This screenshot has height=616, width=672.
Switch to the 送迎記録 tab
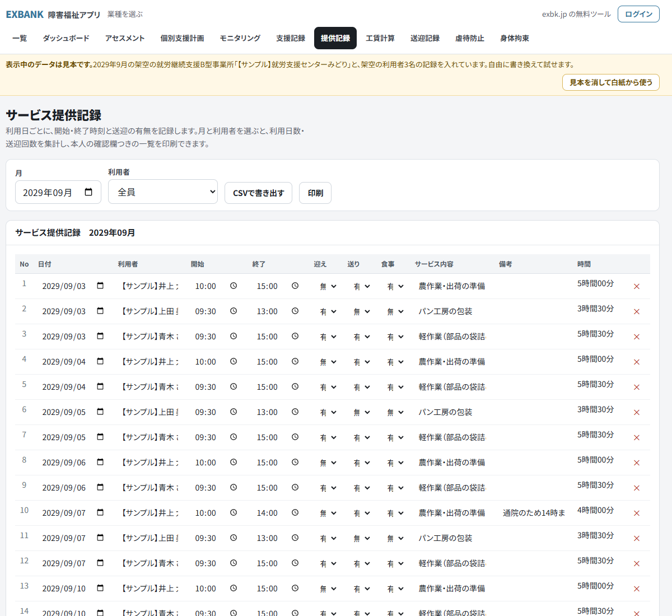click(425, 38)
